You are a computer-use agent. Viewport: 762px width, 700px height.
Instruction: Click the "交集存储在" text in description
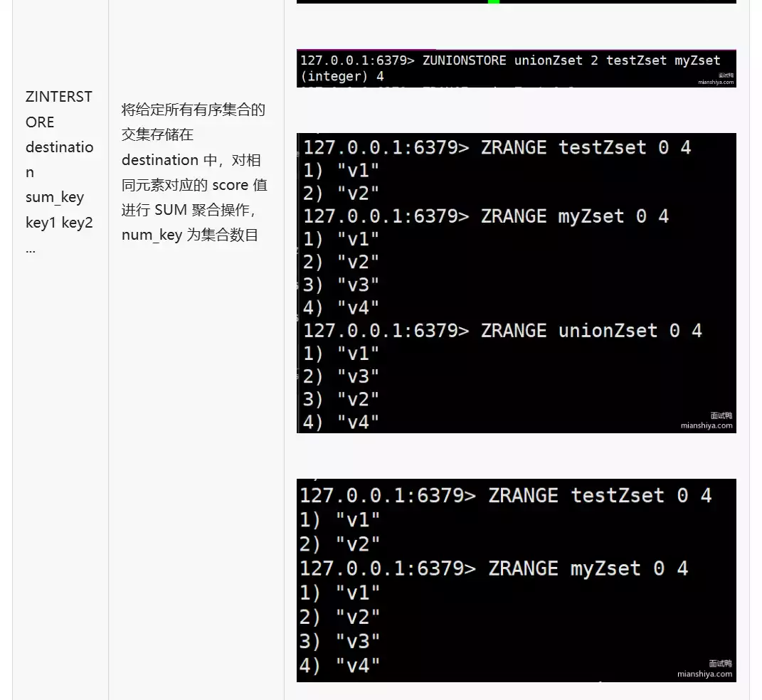point(157,134)
